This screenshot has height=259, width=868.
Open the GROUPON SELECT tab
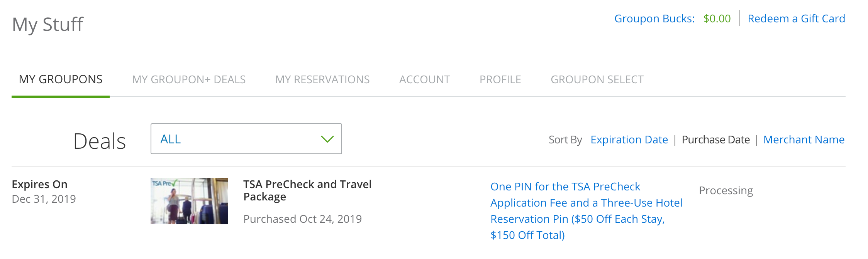coord(597,79)
